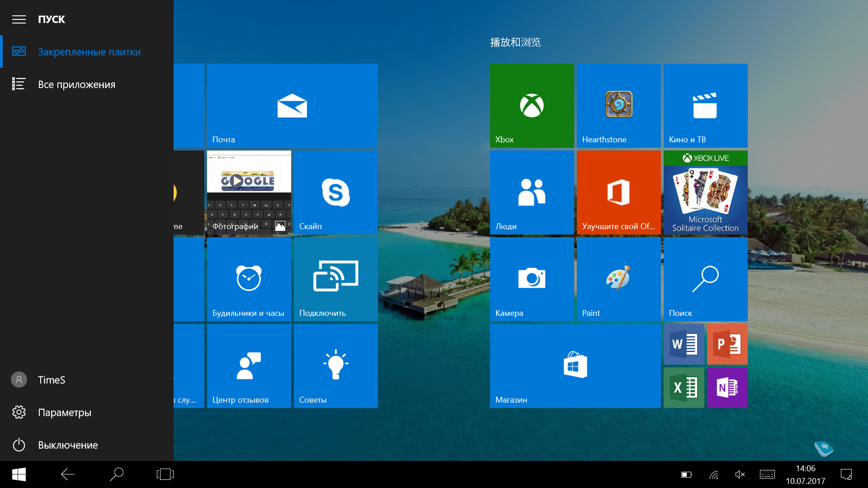The image size is (868, 488).
Task: Open the Люди tile
Action: point(532,192)
